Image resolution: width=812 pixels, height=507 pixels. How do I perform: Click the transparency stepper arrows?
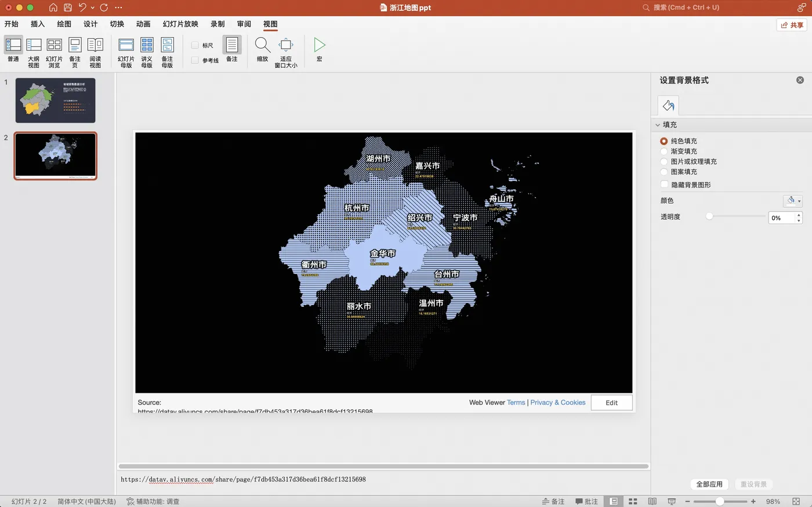(x=799, y=218)
